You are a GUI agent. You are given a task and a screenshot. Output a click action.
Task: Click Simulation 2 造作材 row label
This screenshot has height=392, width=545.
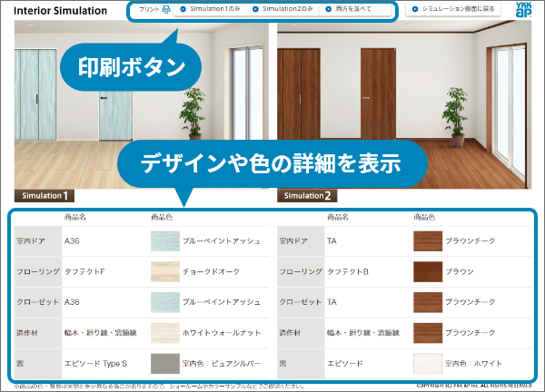pyautogui.click(x=290, y=333)
